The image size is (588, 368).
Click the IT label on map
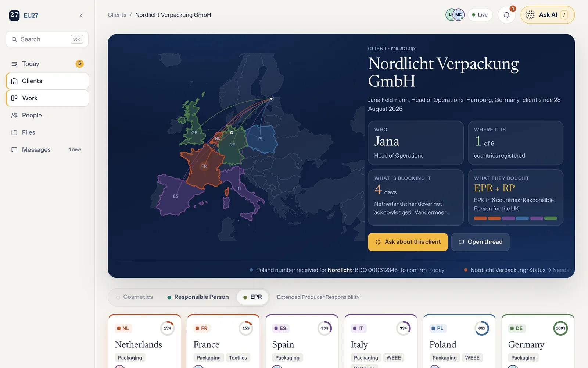pos(240,188)
